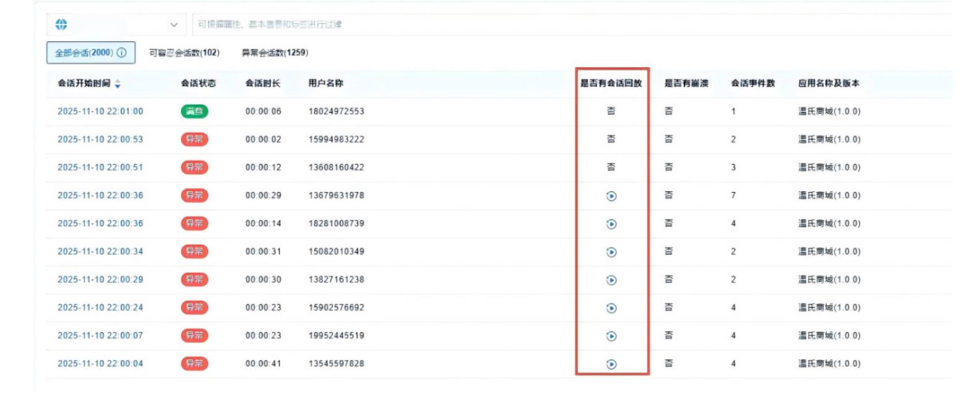980x399 pixels.
Task: Click event count 3 for user 13608160422
Action: (x=733, y=168)
